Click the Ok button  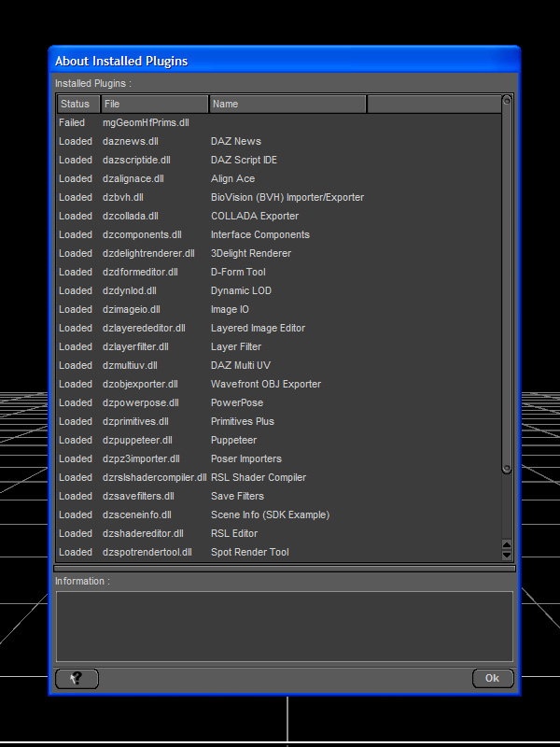click(493, 679)
